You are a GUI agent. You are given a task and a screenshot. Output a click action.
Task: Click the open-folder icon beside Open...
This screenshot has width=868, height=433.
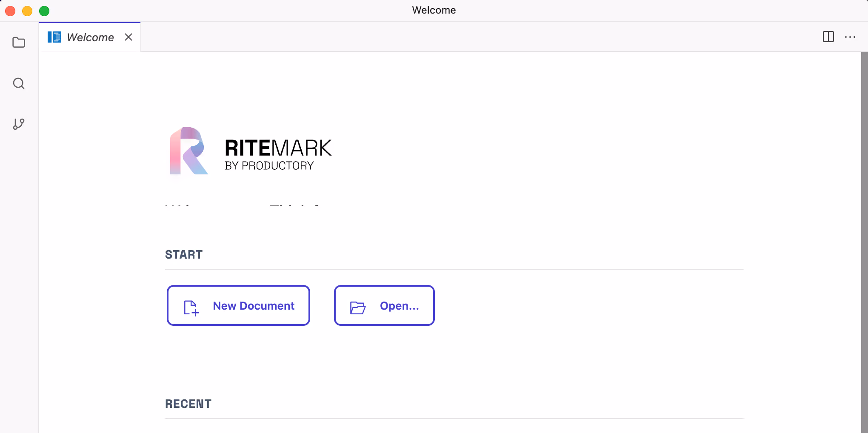click(x=357, y=308)
